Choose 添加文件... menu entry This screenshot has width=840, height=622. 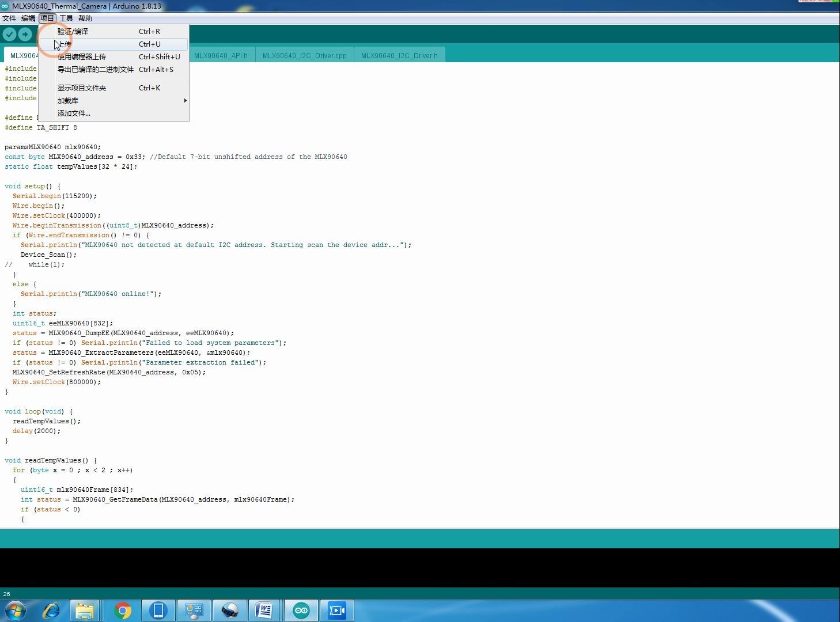tap(113, 113)
